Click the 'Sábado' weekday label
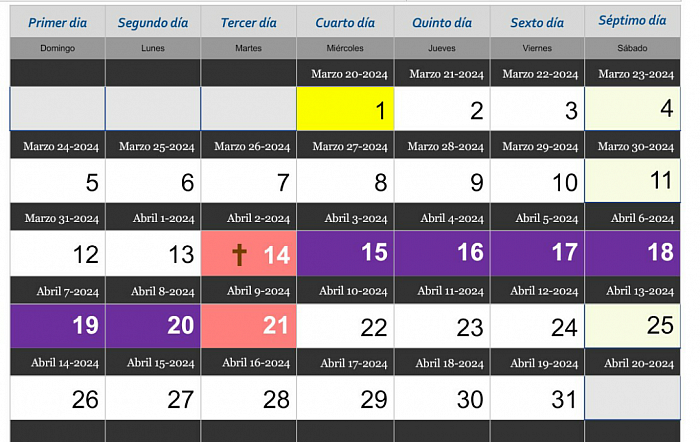 tap(632, 48)
